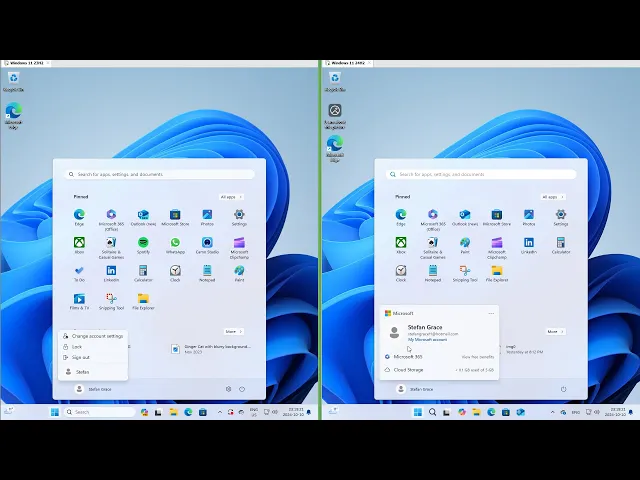Image resolution: width=640 pixels, height=480 pixels.
Task: Open Microsoft 365 (Office) in right Start menu
Action: tap(433, 220)
